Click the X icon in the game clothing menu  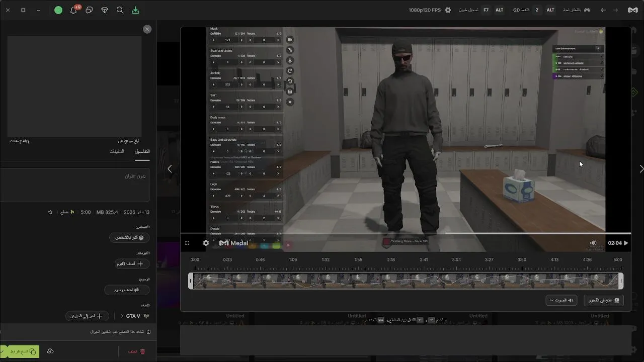(290, 102)
